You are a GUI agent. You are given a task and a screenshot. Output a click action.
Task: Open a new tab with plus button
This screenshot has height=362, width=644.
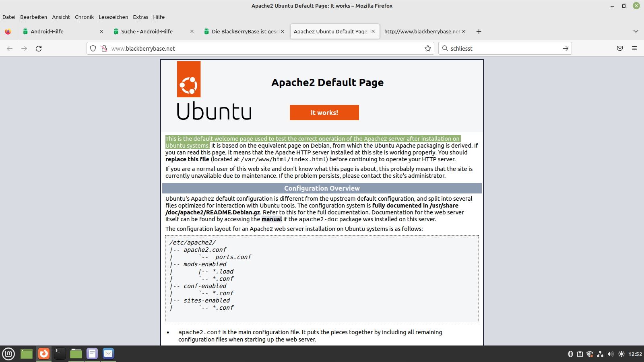[x=479, y=32]
